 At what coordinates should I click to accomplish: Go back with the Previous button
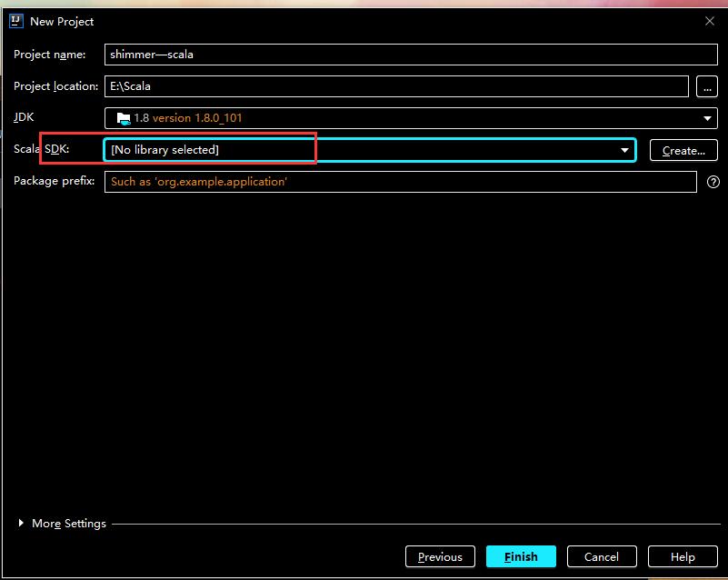click(440, 556)
